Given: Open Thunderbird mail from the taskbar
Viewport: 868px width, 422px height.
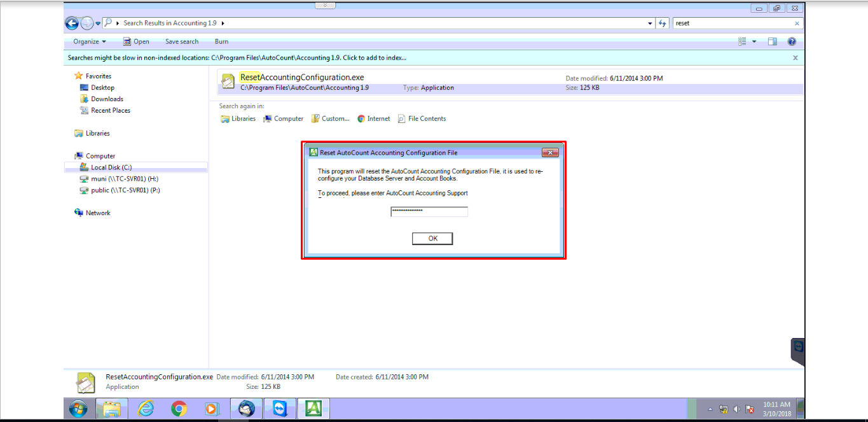Looking at the screenshot, I should pyautogui.click(x=247, y=409).
